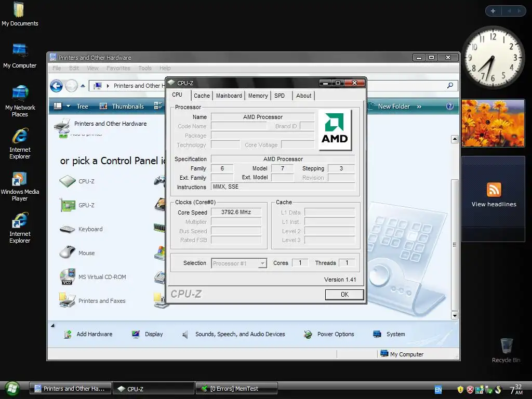Open the System link
The width and height of the screenshot is (532, 399).
389,334
